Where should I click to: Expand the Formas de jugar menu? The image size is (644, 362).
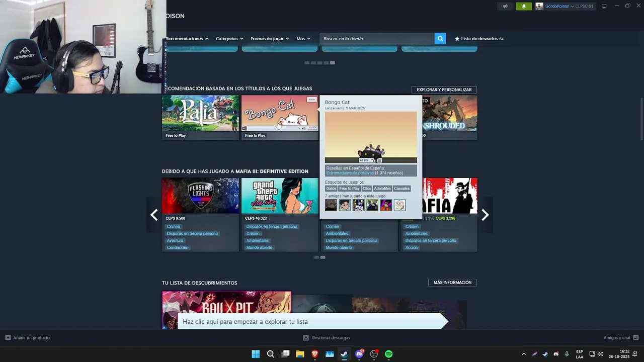coord(270,39)
